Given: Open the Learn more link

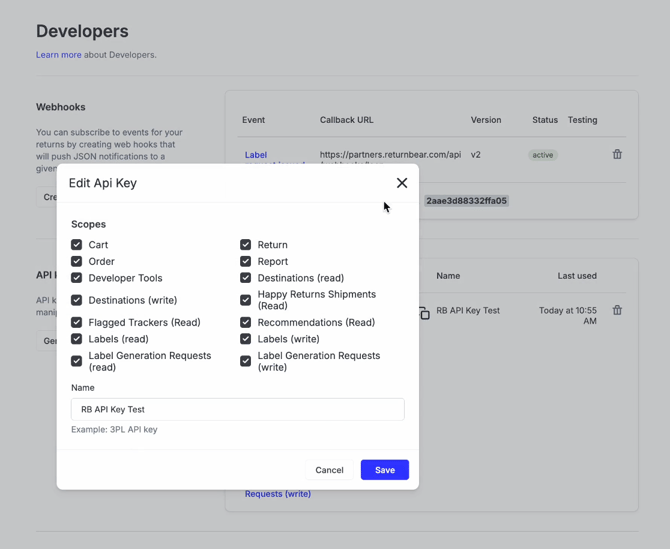Looking at the screenshot, I should (x=58, y=55).
